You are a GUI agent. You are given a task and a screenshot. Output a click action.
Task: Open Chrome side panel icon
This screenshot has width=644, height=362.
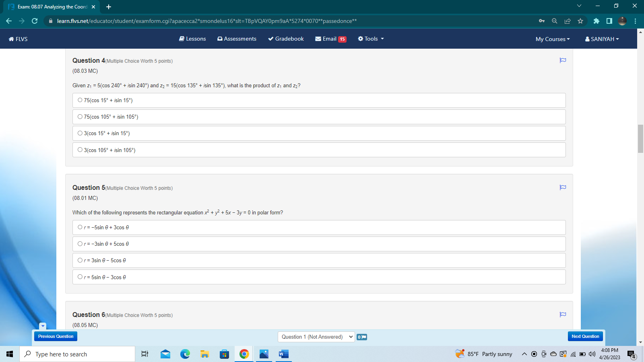[x=609, y=21]
